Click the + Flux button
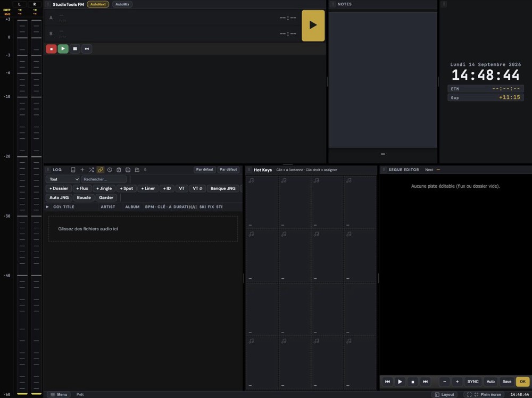This screenshot has height=398, width=532. coord(82,188)
